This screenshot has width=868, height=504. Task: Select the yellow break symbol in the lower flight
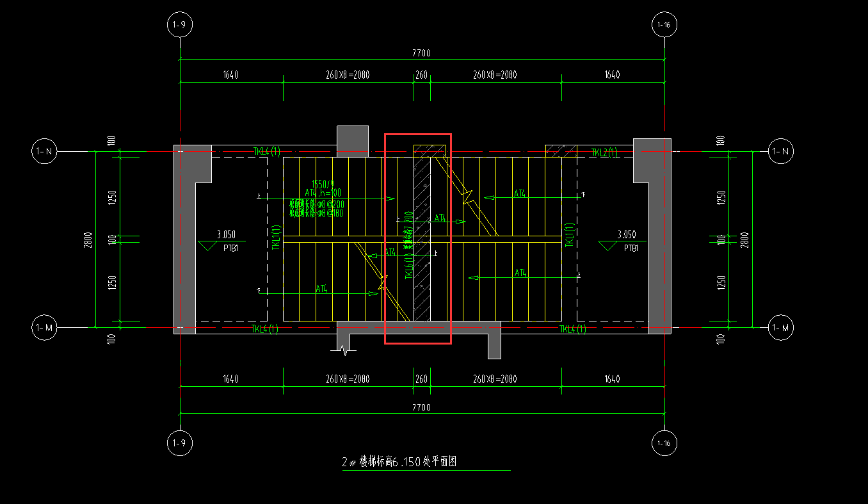pyautogui.click(x=383, y=282)
